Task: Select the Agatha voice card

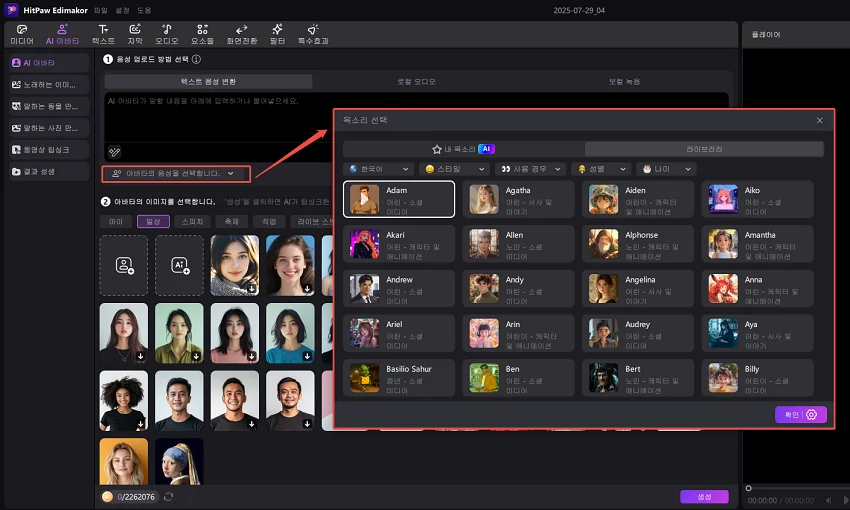Action: 518,198
